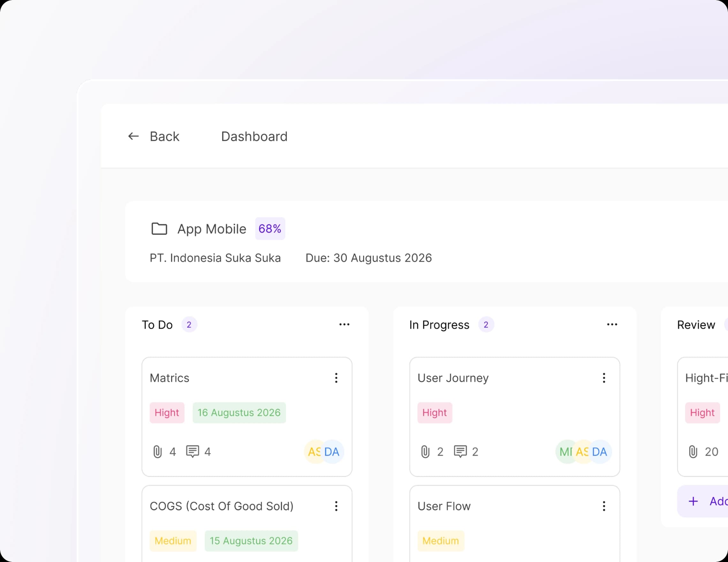Open the User Flow task title
This screenshot has width=728, height=562.
[x=444, y=506]
